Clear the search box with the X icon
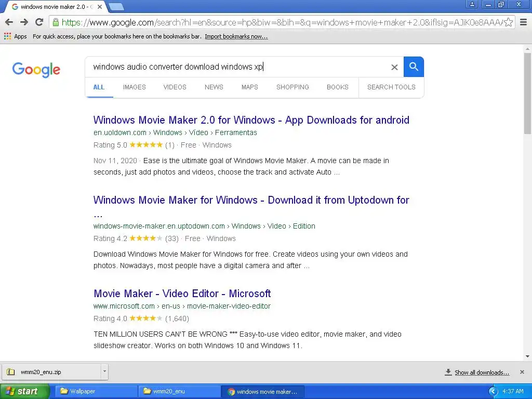The image size is (532, 399). pyautogui.click(x=394, y=67)
